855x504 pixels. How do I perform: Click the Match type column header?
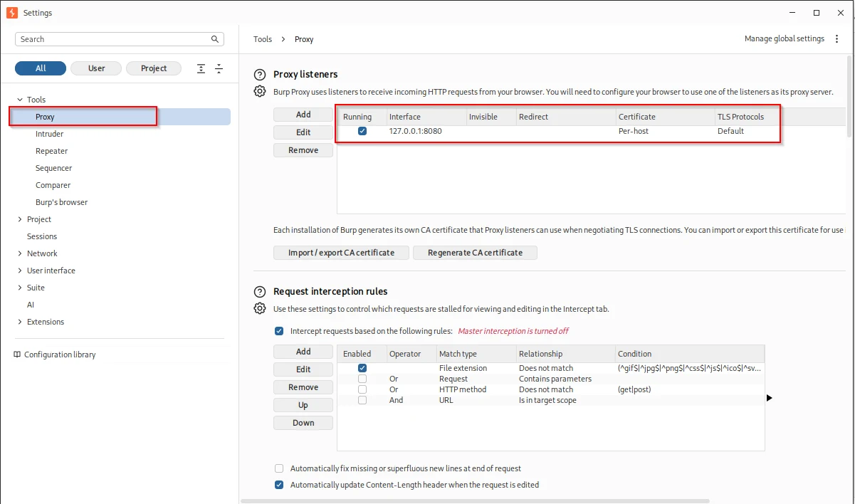(476, 354)
